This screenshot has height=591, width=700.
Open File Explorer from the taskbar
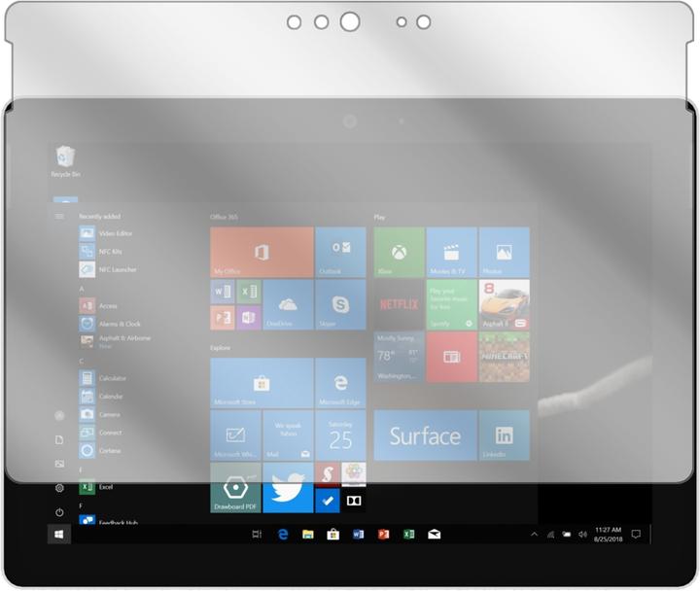(x=307, y=534)
